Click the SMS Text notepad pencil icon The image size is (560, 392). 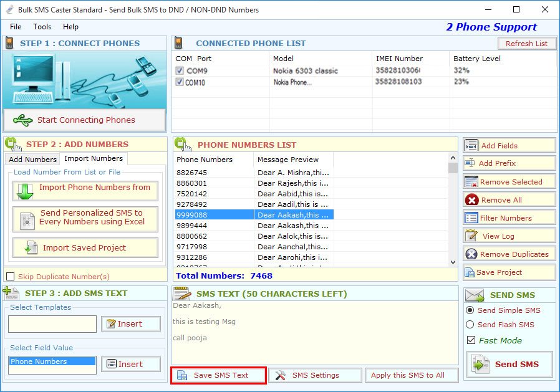[x=182, y=294]
